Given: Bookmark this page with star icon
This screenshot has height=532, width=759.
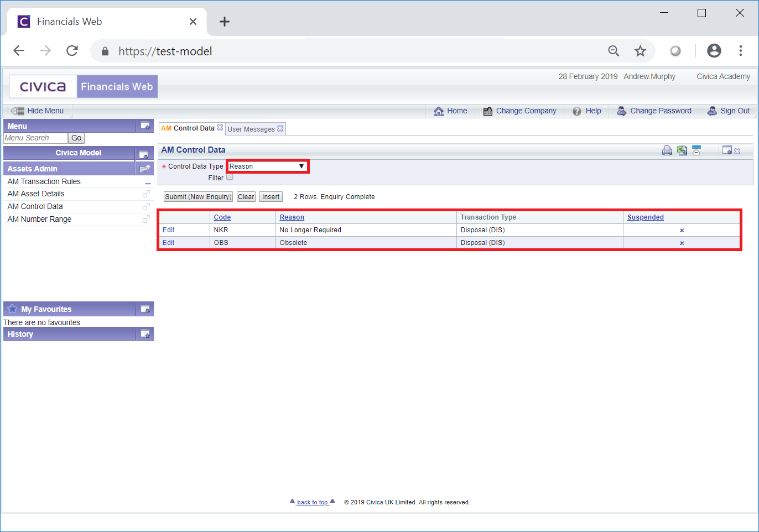Looking at the screenshot, I should coord(640,51).
